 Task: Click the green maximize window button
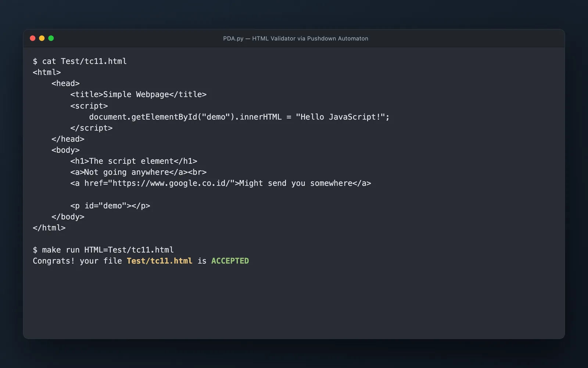pyautogui.click(x=51, y=38)
